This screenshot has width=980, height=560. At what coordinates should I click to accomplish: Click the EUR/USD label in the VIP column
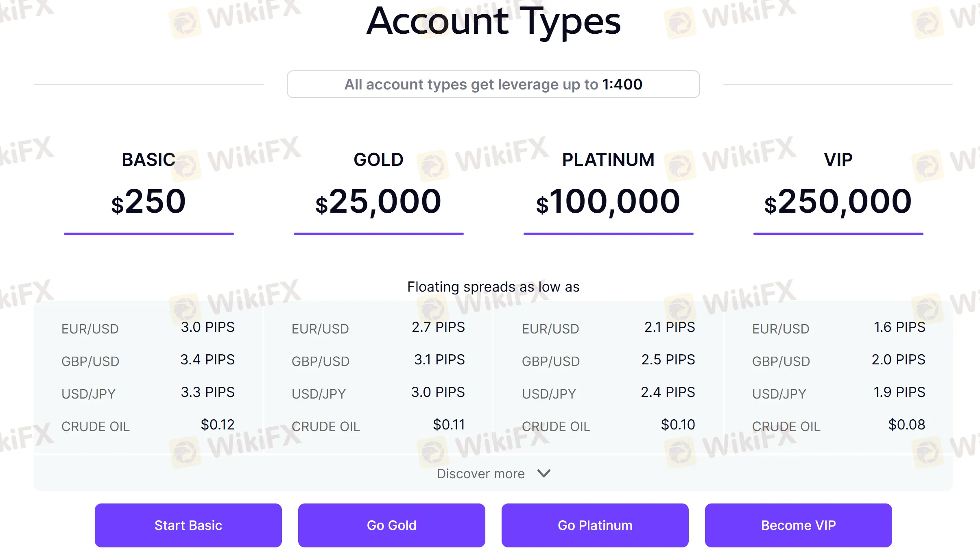tap(780, 329)
